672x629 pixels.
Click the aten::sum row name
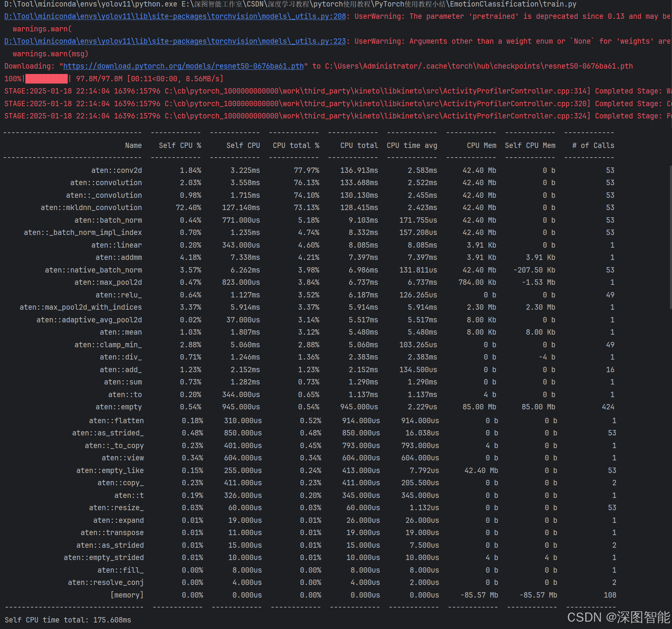tap(123, 382)
